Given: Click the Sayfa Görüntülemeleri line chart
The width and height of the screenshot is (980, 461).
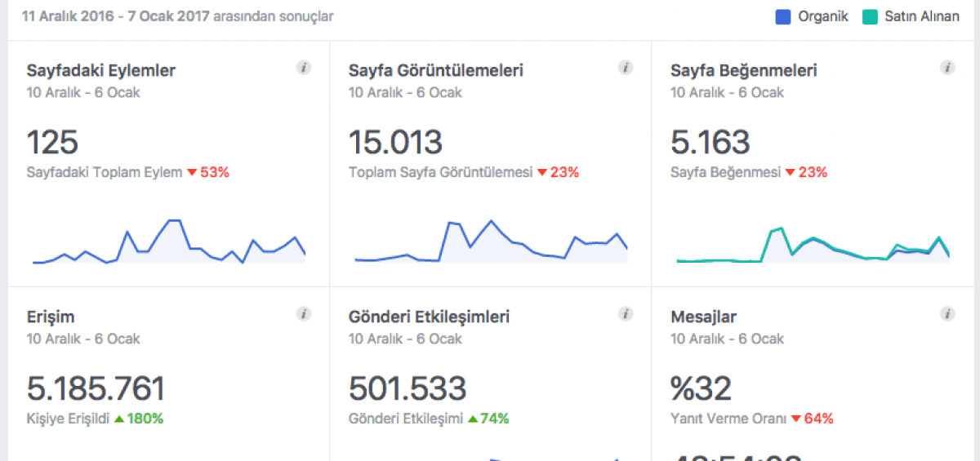Looking at the screenshot, I should [491, 243].
